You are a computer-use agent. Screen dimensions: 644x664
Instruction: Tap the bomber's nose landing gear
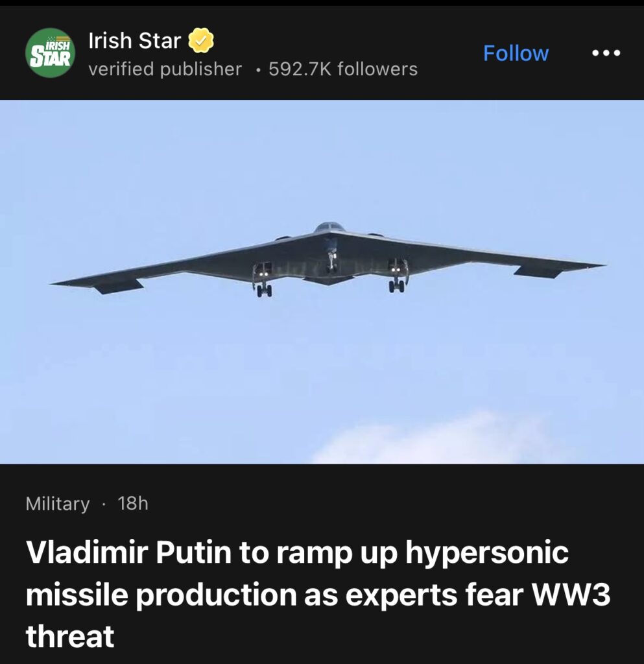[x=331, y=261]
